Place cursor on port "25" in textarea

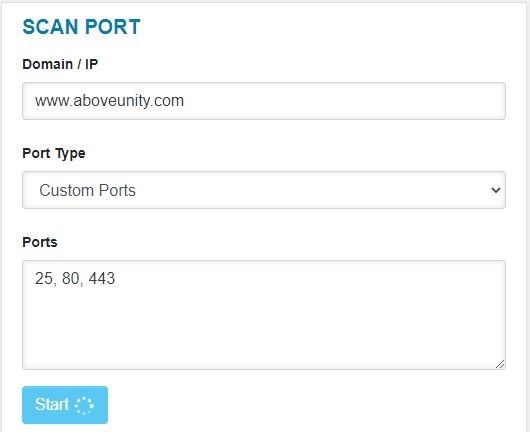click(44, 279)
